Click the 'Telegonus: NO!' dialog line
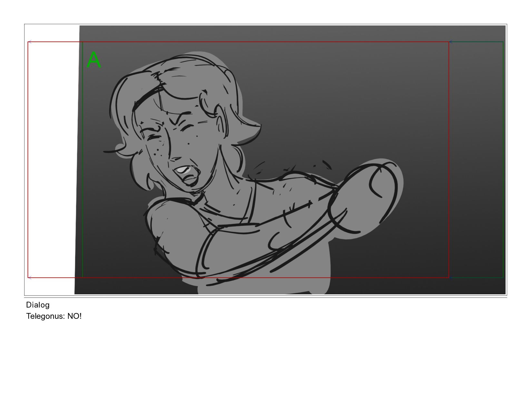532x411 pixels. tap(54, 316)
